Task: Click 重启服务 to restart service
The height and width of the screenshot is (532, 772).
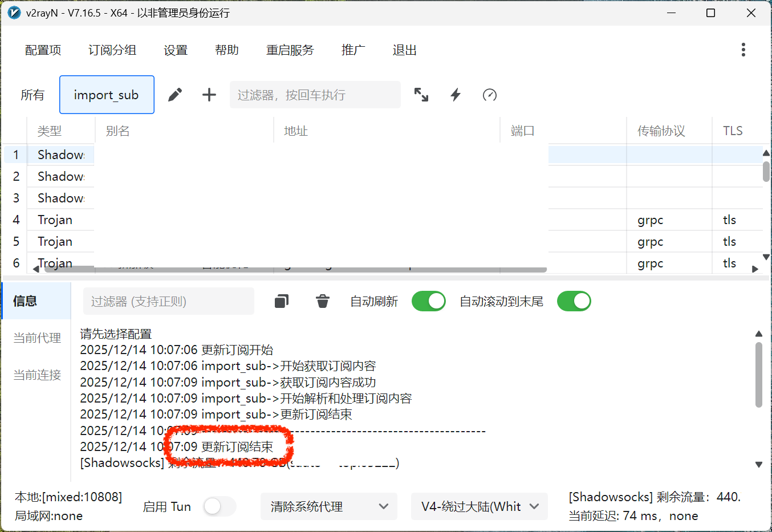Action: click(290, 50)
